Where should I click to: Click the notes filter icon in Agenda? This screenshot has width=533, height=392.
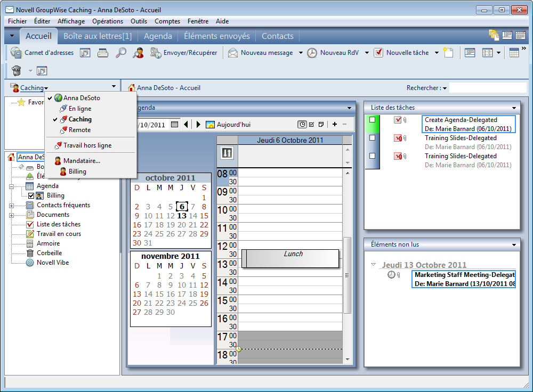[321, 124]
